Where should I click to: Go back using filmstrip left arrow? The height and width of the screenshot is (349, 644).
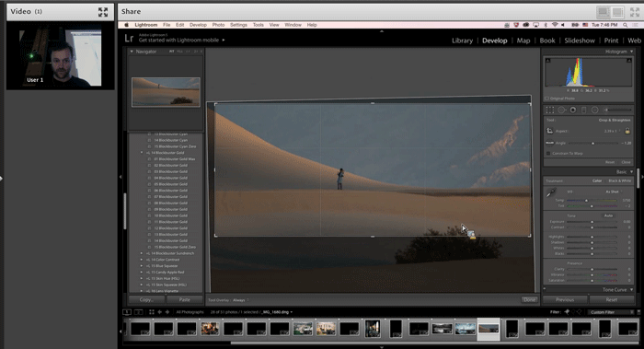click(x=159, y=312)
